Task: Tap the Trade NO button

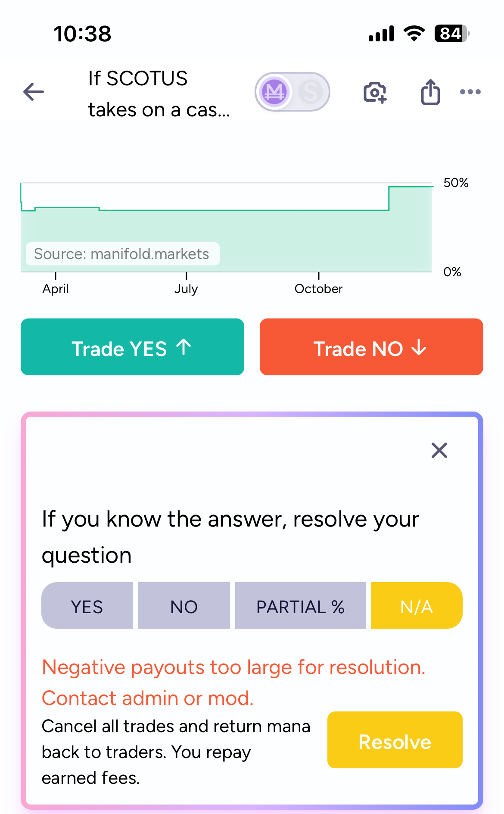Action: [x=371, y=347]
